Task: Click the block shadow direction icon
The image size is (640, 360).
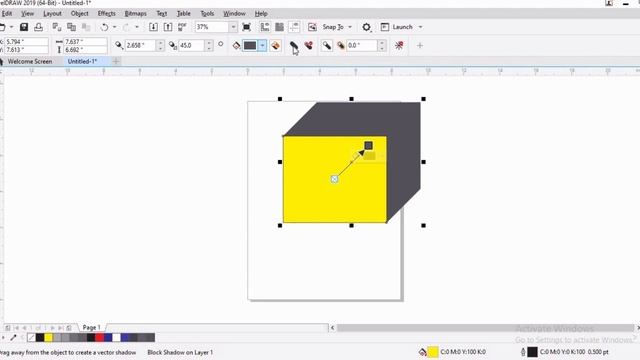Action: pyautogui.click(x=173, y=45)
